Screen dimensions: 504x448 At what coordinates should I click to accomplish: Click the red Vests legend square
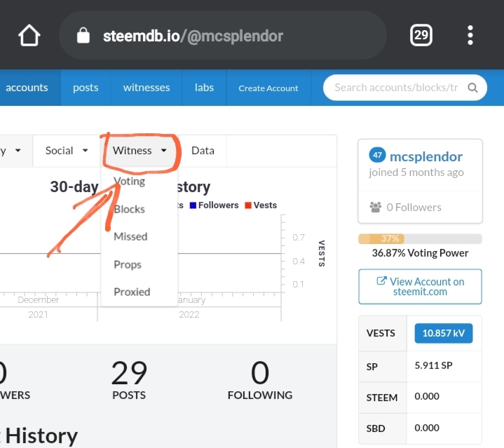coord(248,205)
